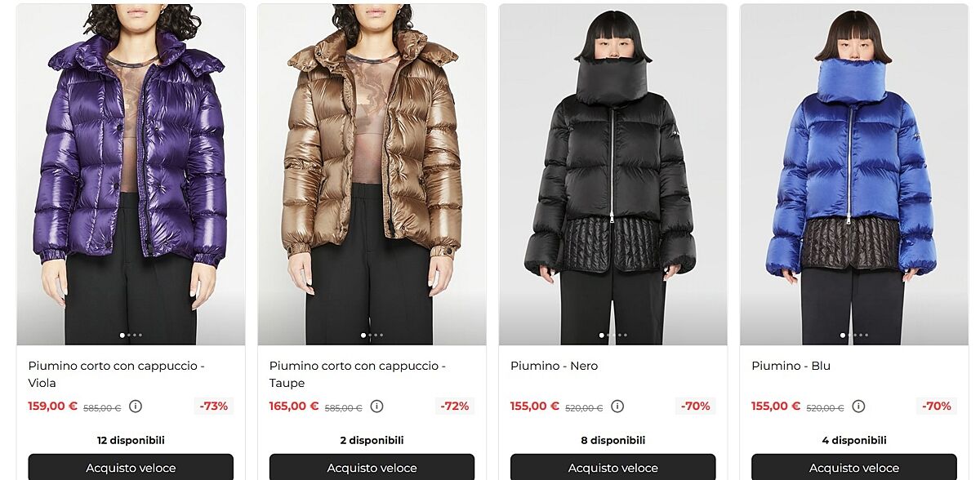Viewport: 980px width, 480px height.
Task: Select second carousel dot on Viola jacket image
Action: pos(128,335)
